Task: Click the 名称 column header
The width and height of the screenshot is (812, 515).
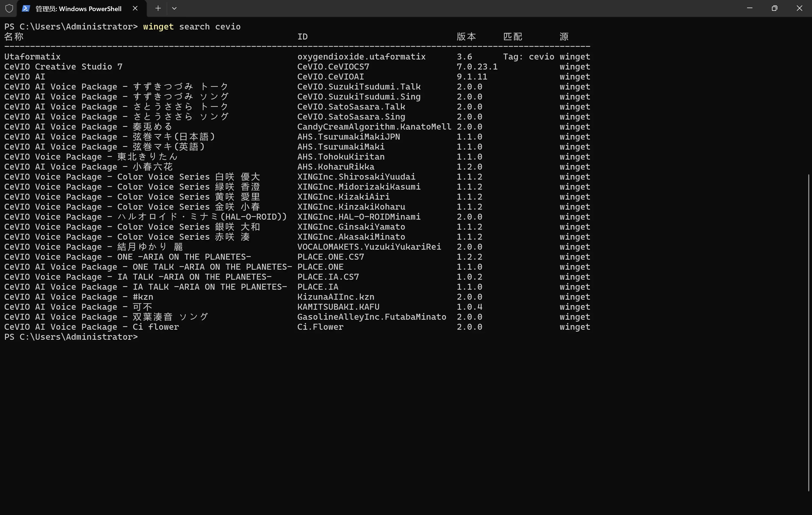Action: 14,37
